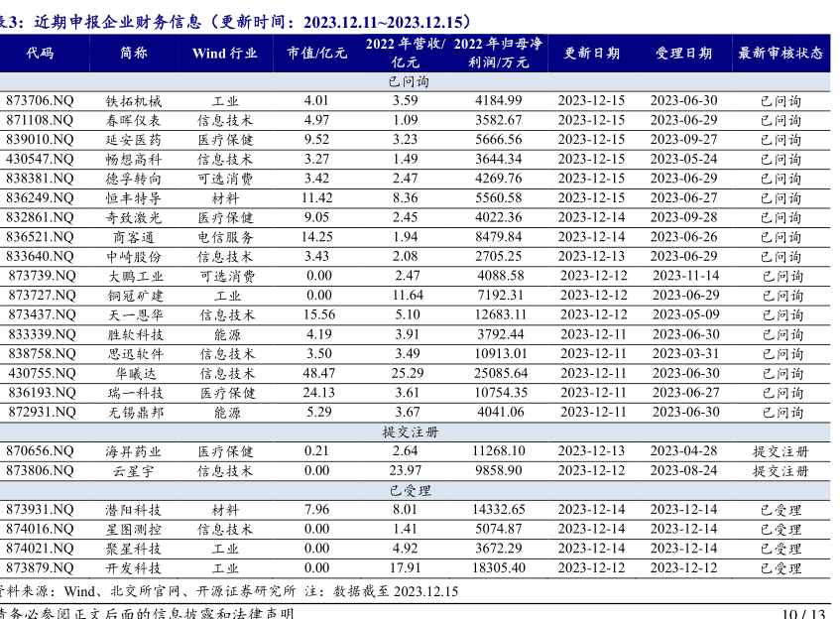This screenshot has width=840, height=619.
Task: Click revenue value 23.97
Action: click(x=405, y=470)
